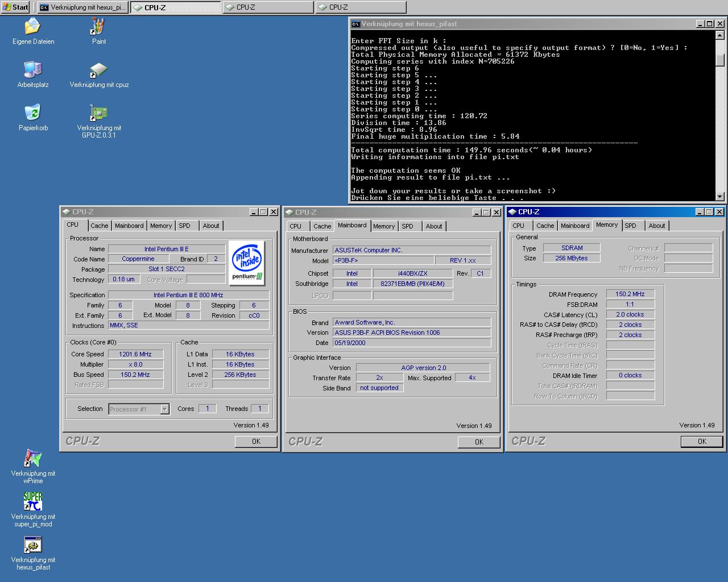The height and width of the screenshot is (582, 728).
Task: Open Cache tab in memory CPU-Z window
Action: [545, 226]
